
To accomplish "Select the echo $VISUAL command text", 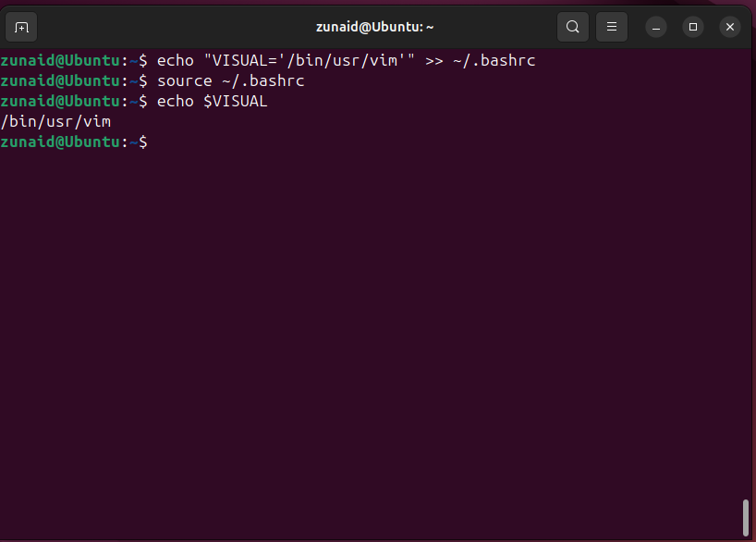I will coord(214,101).
